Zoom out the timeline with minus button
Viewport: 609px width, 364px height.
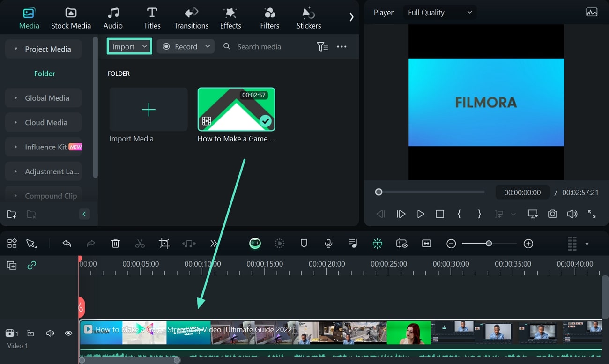451,244
